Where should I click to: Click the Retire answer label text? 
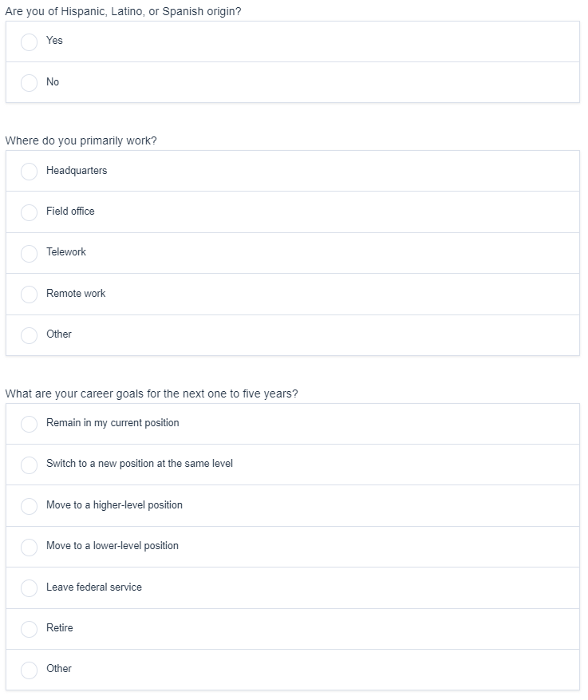[x=60, y=628]
